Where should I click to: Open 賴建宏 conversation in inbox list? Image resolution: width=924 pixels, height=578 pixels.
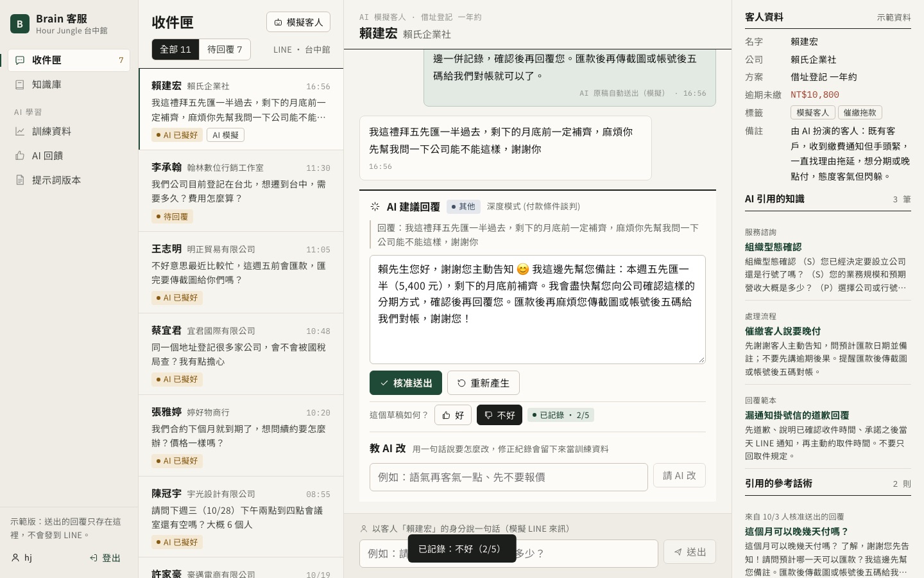tap(241, 109)
